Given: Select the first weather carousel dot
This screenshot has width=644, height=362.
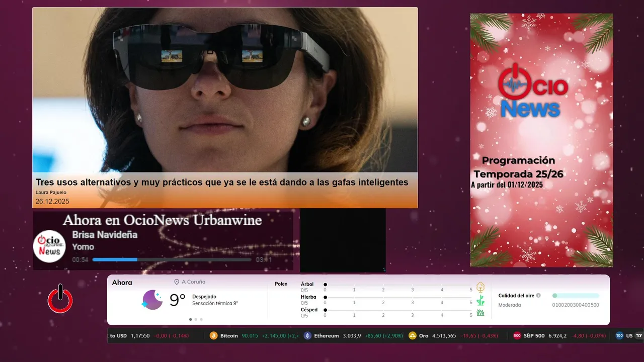Looking at the screenshot, I should pyautogui.click(x=190, y=319).
